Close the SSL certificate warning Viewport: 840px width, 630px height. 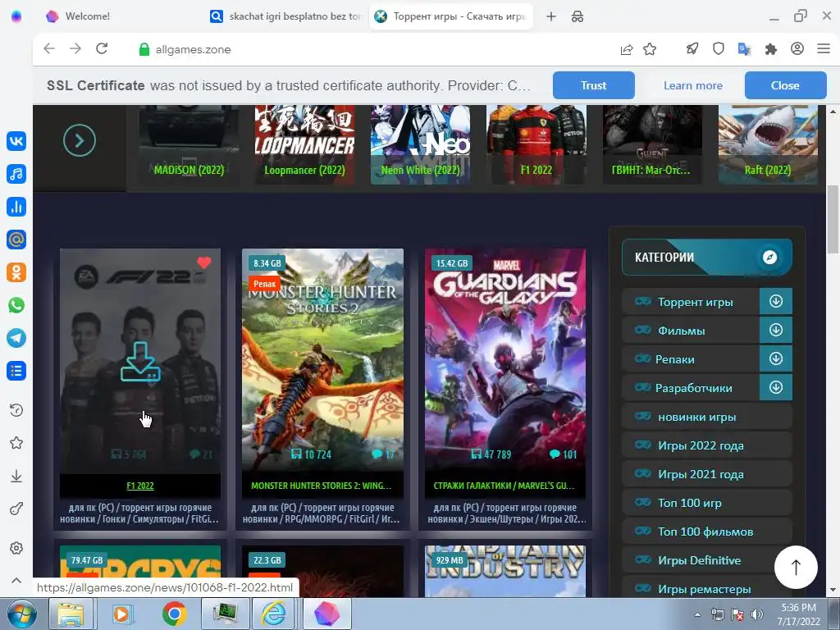click(x=785, y=85)
